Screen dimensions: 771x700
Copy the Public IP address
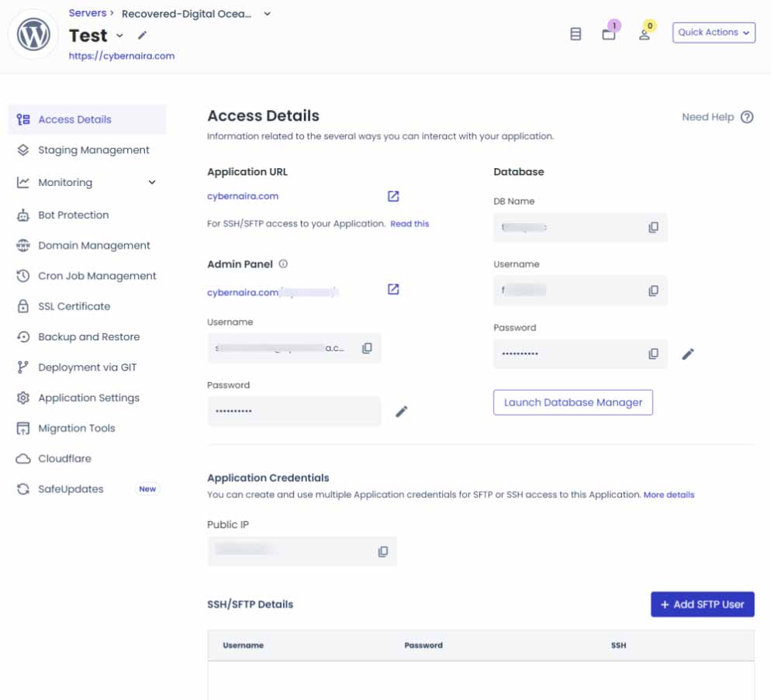tap(382, 551)
